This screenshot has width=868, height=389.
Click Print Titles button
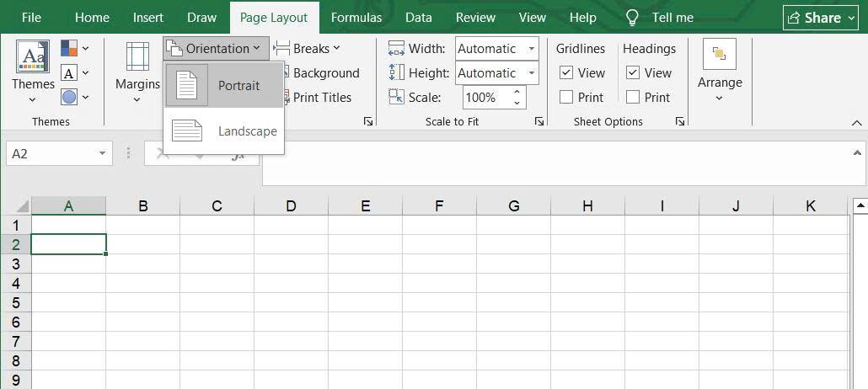(x=322, y=98)
